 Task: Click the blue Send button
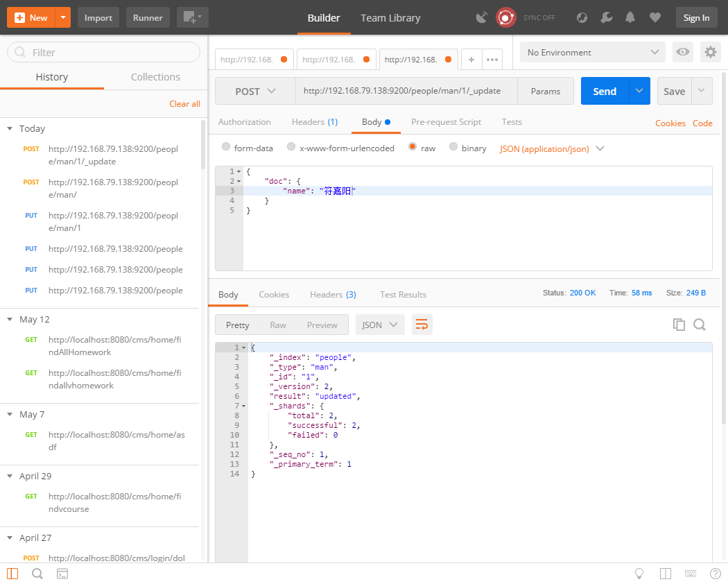[x=604, y=91]
